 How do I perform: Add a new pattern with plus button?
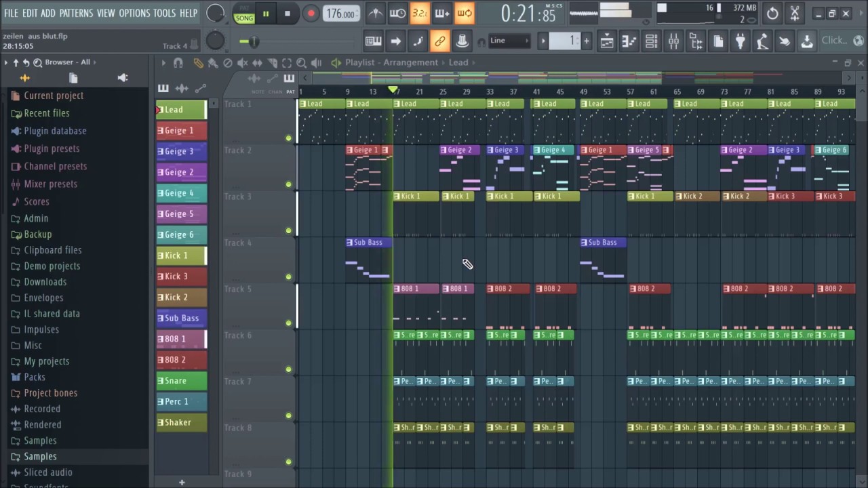pyautogui.click(x=182, y=483)
